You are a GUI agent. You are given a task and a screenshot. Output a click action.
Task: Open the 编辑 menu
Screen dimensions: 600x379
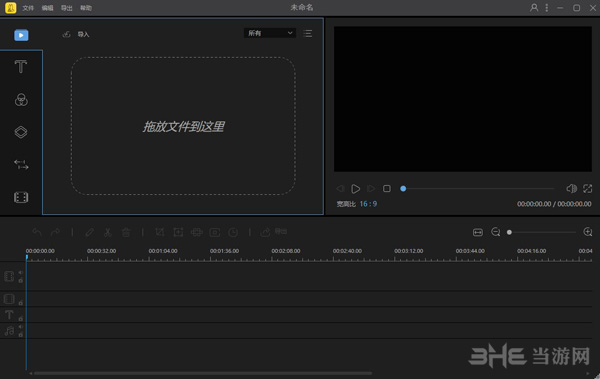click(x=47, y=8)
